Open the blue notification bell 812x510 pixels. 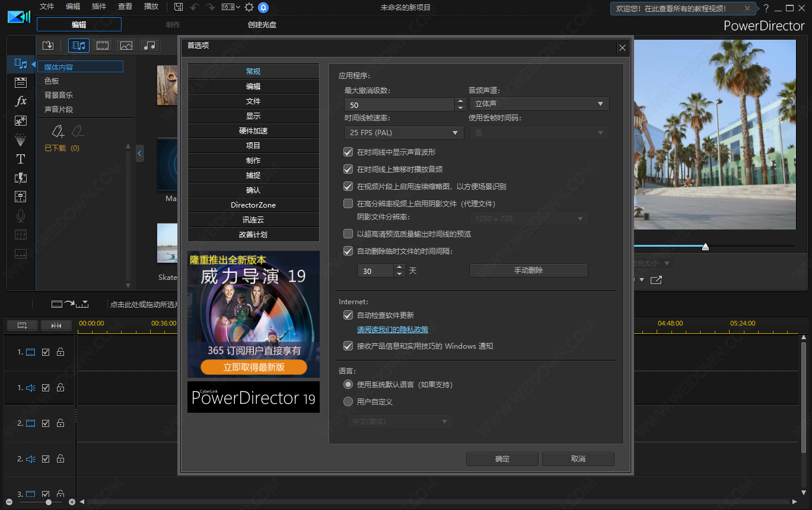[x=263, y=7]
